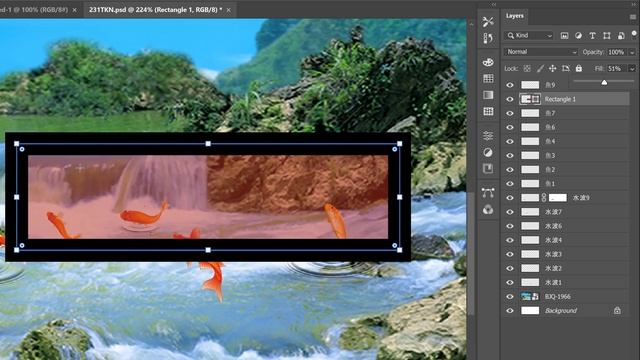Lock image pixels brush icon
The image size is (640, 360).
[540, 69]
